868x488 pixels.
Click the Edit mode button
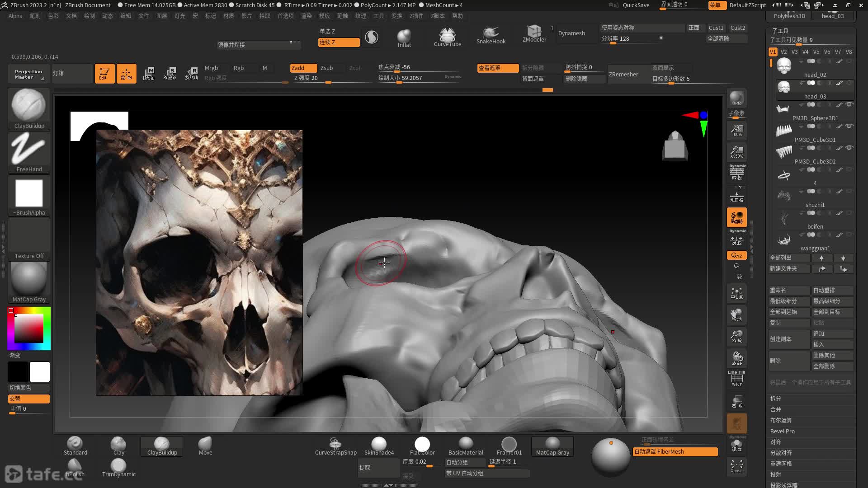(104, 74)
